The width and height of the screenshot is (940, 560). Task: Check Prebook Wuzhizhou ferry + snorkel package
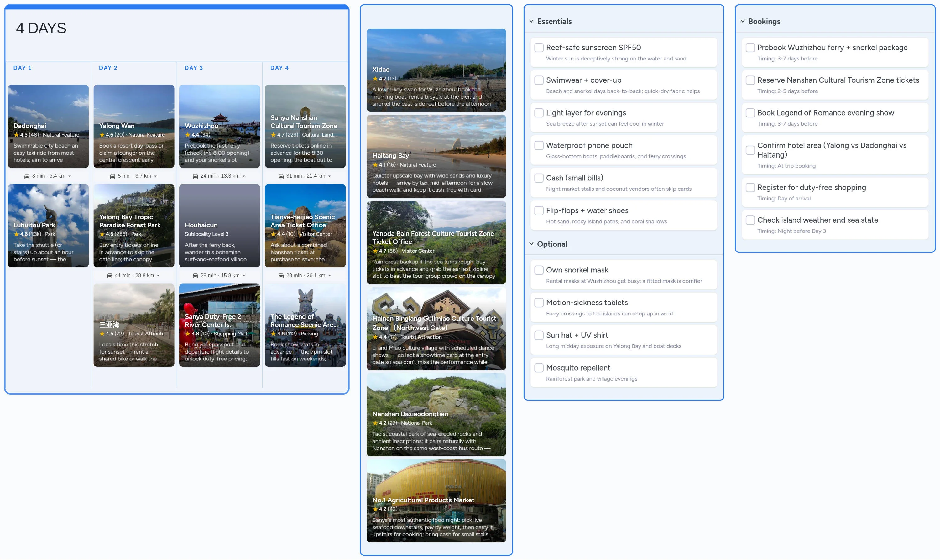(x=750, y=48)
